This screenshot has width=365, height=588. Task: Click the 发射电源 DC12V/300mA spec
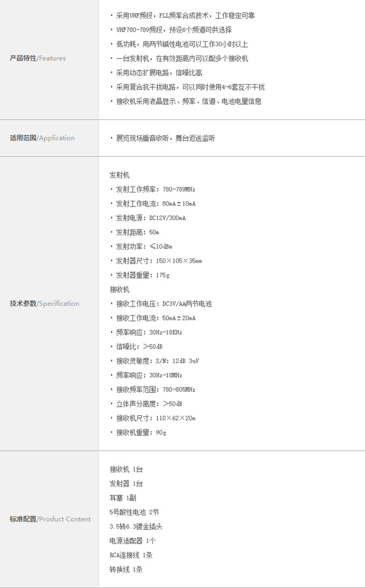(x=150, y=218)
